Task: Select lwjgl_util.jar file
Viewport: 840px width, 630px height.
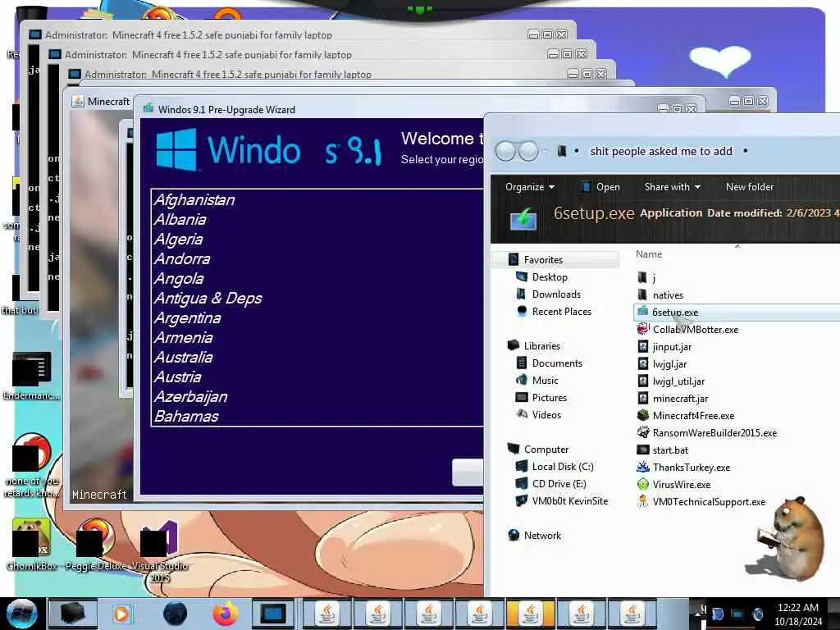Action: [x=678, y=381]
